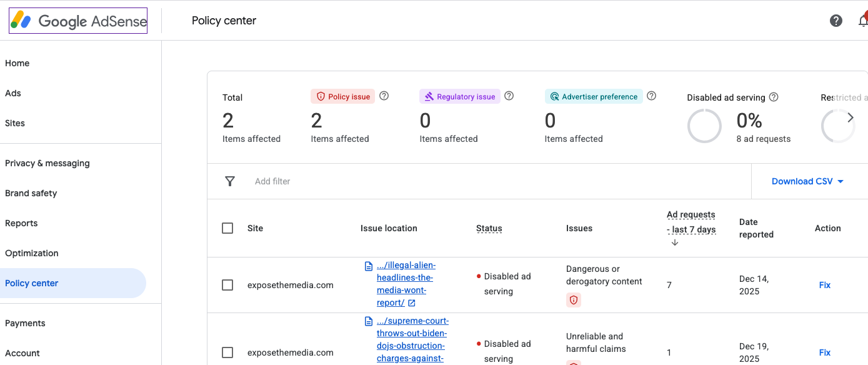Open the notifications bell icon
This screenshot has height=365, width=868.
(863, 21)
